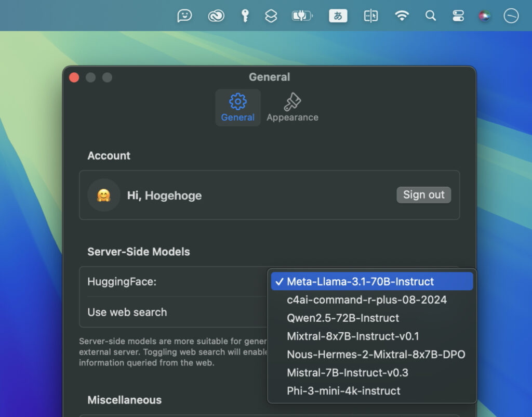Switch Japanese input source in menu bar
532x417 pixels.
click(x=338, y=16)
